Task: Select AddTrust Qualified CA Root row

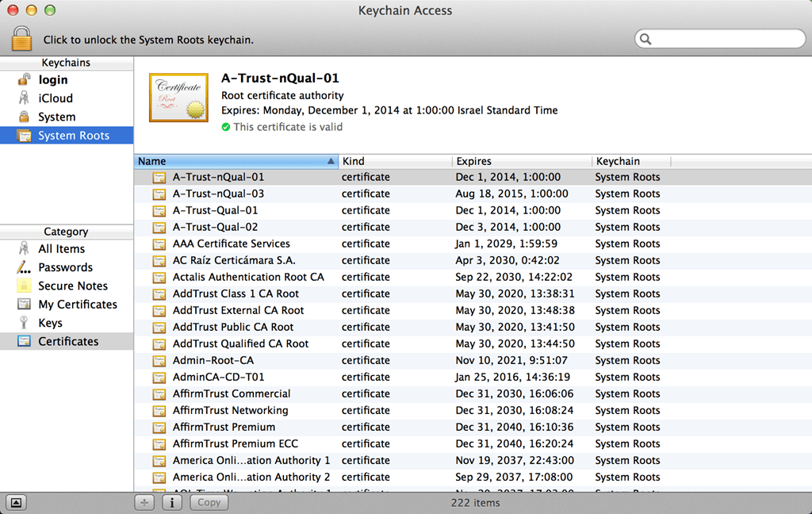Action: point(473,344)
